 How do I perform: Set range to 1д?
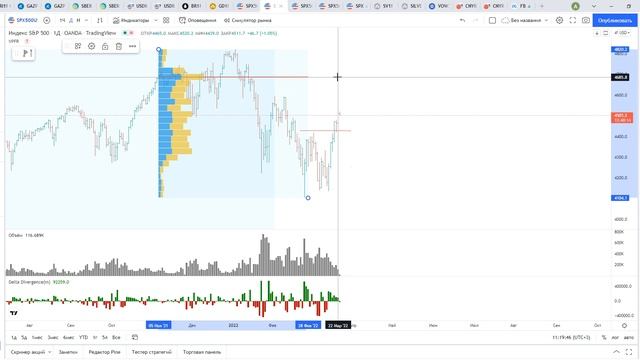[14, 338]
